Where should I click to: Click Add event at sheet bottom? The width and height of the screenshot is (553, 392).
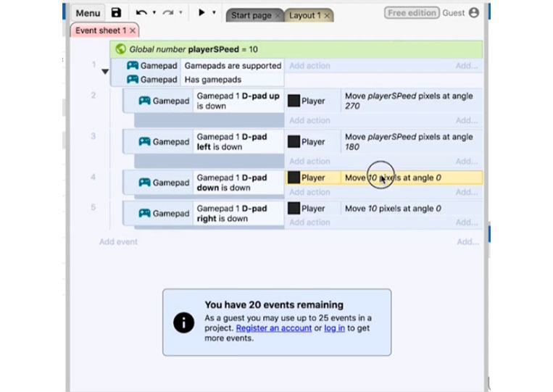tap(118, 242)
